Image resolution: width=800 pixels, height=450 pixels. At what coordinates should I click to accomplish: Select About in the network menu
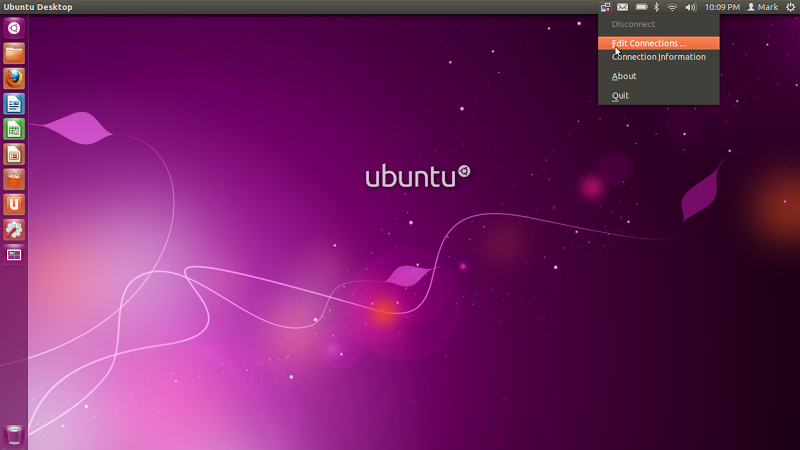tap(659, 76)
